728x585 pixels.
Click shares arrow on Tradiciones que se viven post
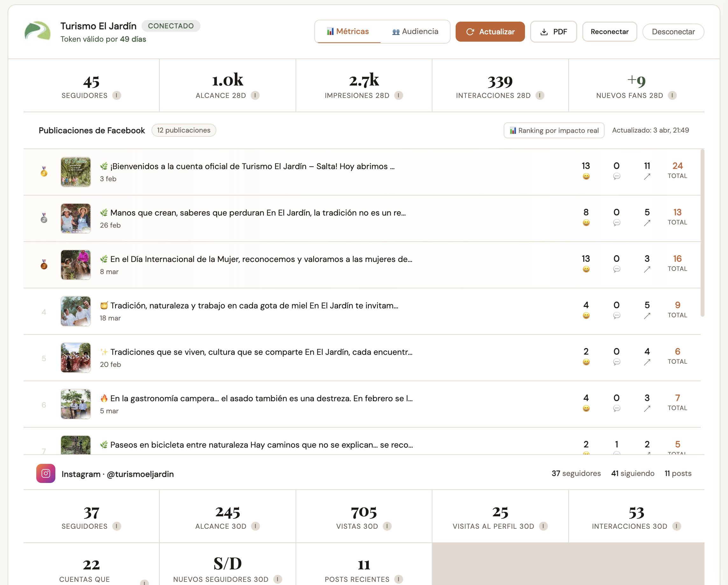[x=647, y=362]
